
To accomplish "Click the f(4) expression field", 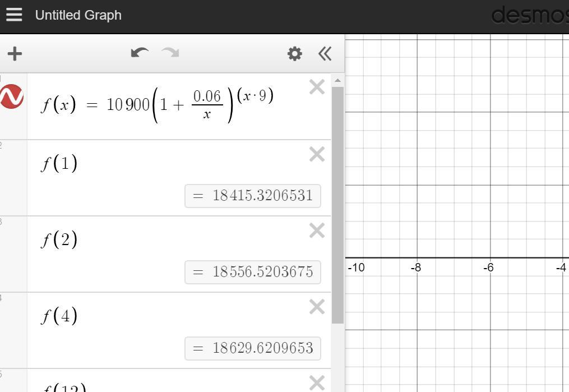I will pyautogui.click(x=179, y=330).
